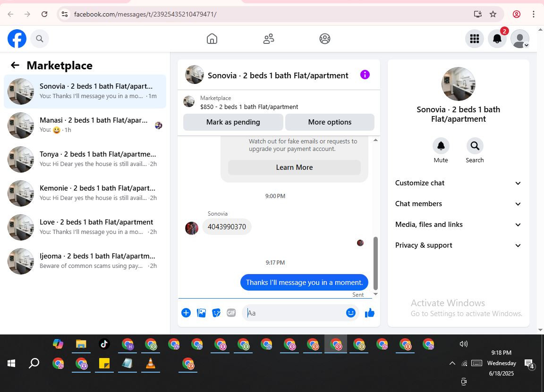Reload the page in browser toolbar

[x=44, y=14]
